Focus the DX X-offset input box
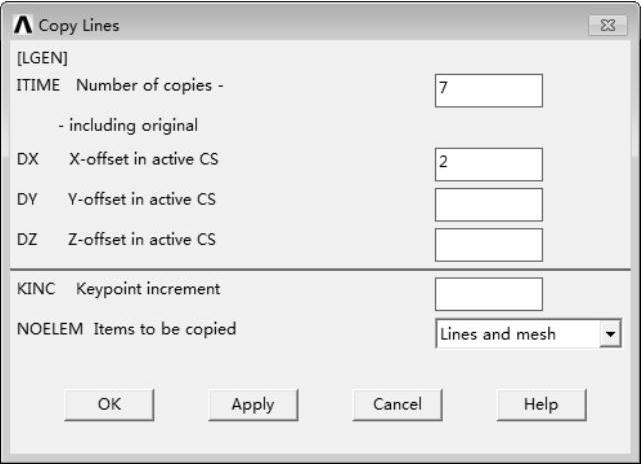The image size is (641, 465). coord(488,164)
